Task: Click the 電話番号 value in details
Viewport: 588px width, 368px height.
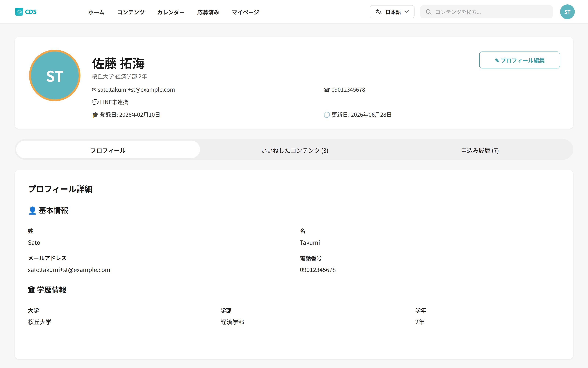Action: 318,270
